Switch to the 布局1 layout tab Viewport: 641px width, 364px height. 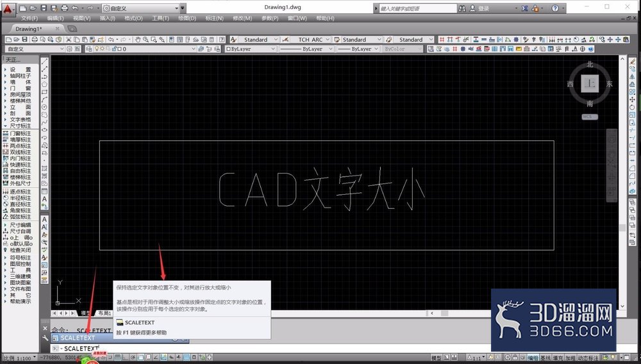[104, 313]
